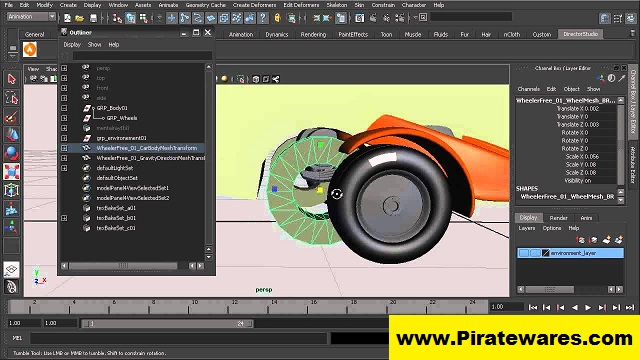Select the Select Tool arrow
640x360 pixels.
(x=11, y=79)
